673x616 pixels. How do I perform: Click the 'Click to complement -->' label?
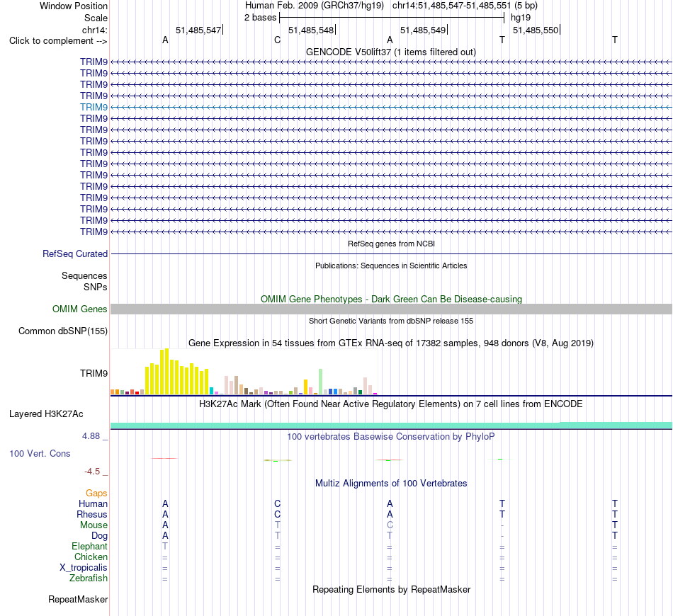click(58, 41)
